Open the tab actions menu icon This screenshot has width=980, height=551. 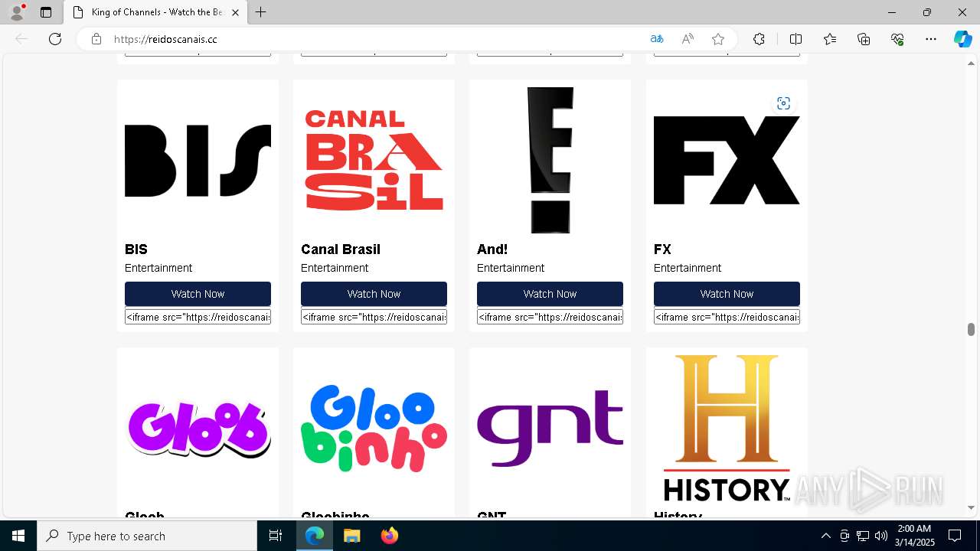tap(46, 12)
